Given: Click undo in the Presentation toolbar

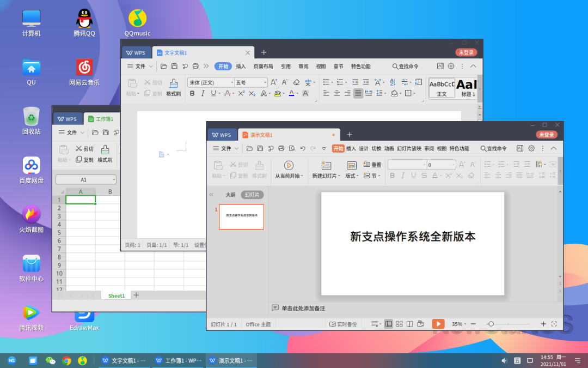Looking at the screenshot, I should pos(303,148).
